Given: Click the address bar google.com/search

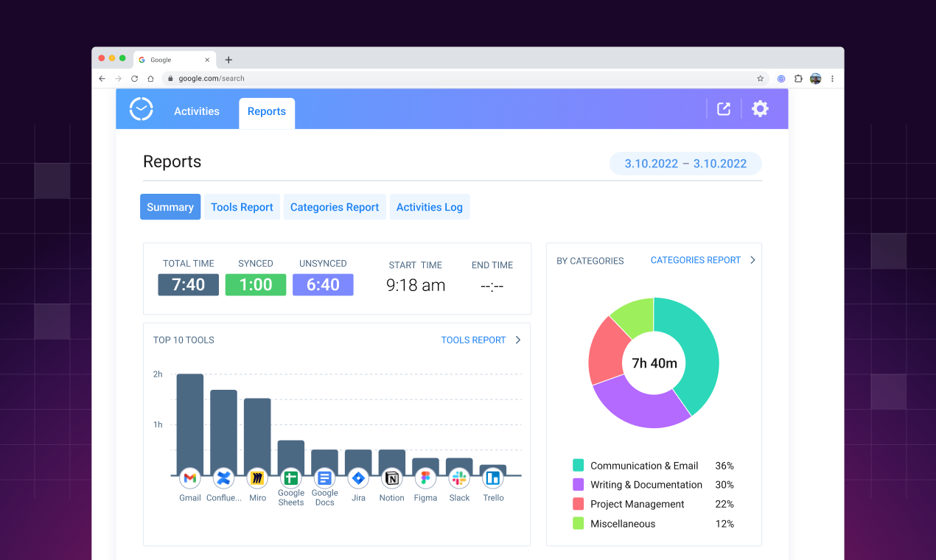Looking at the screenshot, I should (x=466, y=78).
